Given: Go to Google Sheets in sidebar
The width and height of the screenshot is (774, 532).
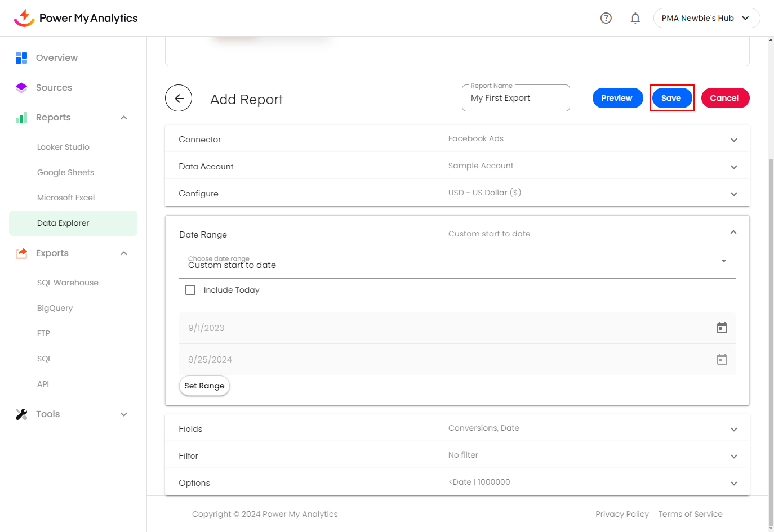Looking at the screenshot, I should [65, 172].
